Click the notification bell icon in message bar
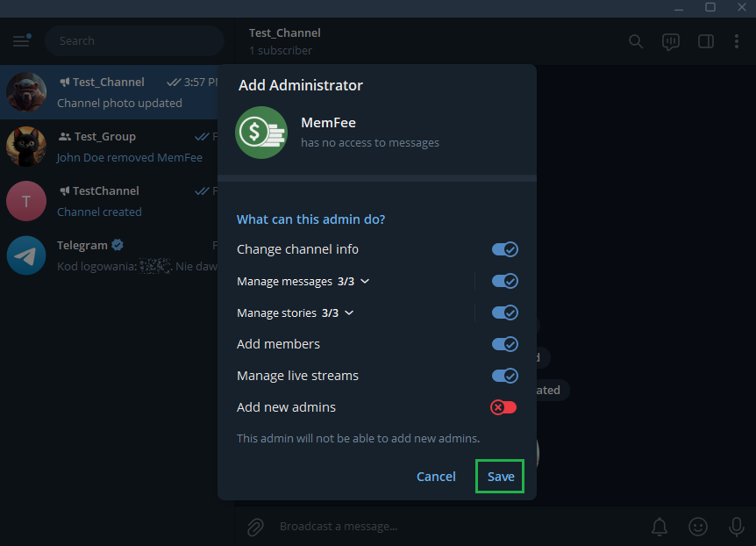The image size is (756, 546). (x=660, y=527)
